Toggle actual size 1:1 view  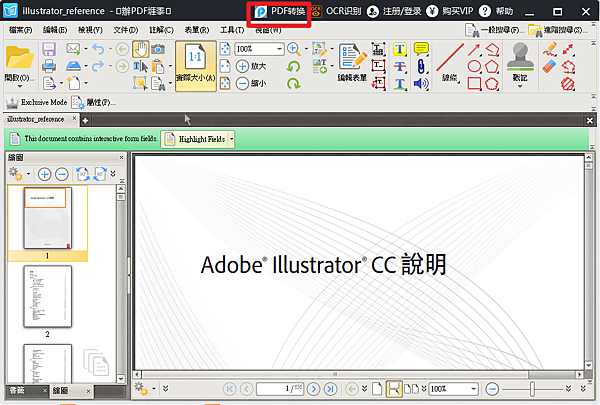196,66
